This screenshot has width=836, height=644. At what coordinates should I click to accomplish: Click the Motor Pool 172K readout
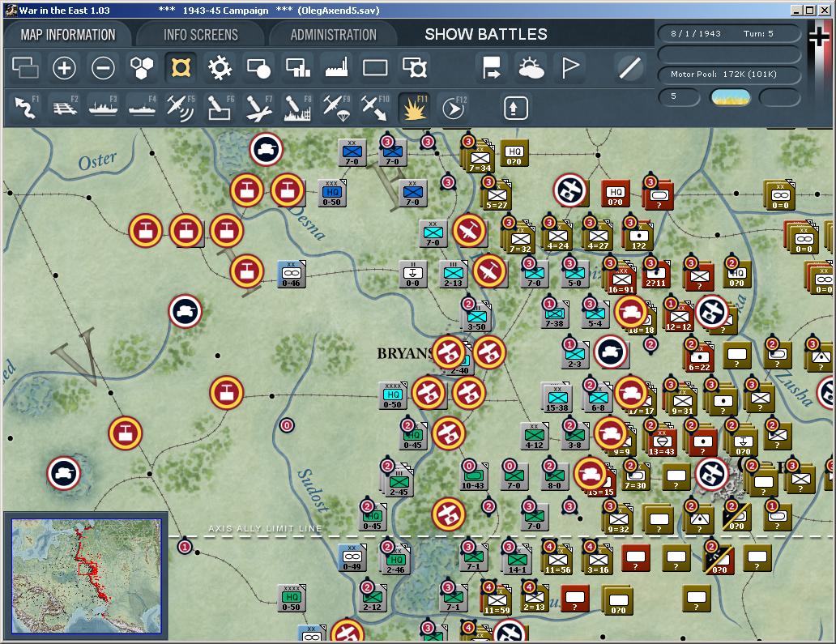tap(729, 74)
